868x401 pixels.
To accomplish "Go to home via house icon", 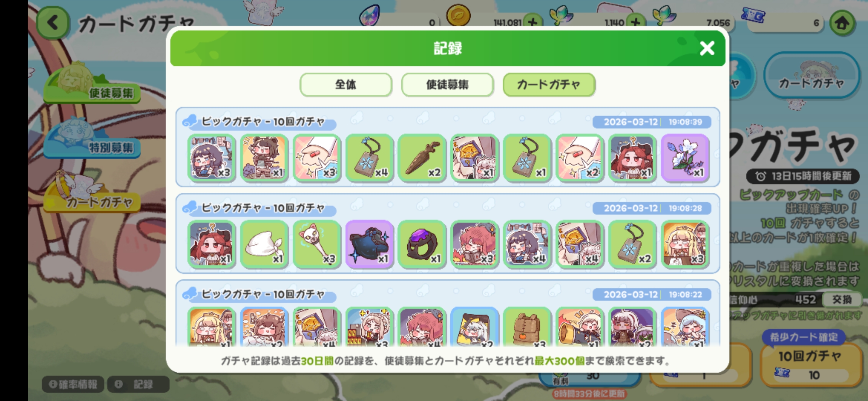I will point(842,23).
